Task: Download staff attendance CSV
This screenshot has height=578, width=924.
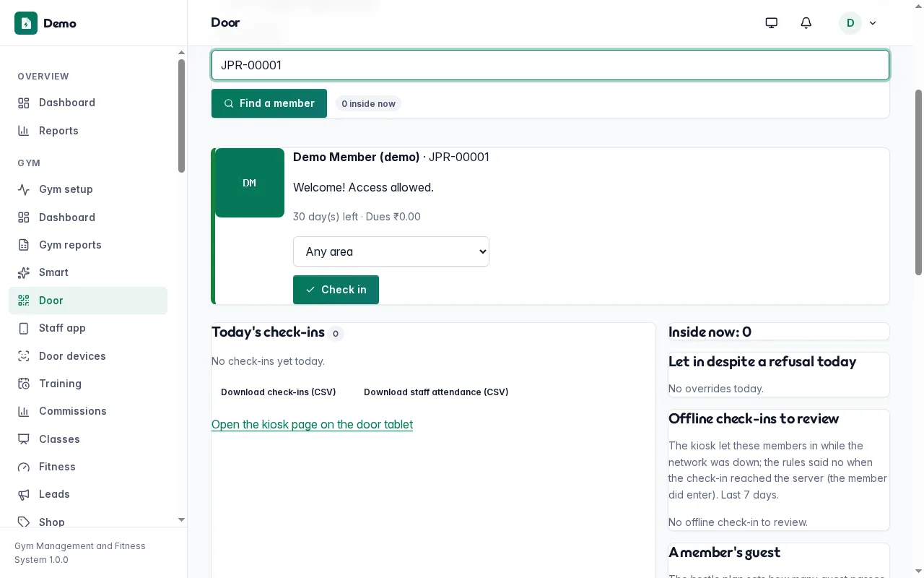Action: 436,392
